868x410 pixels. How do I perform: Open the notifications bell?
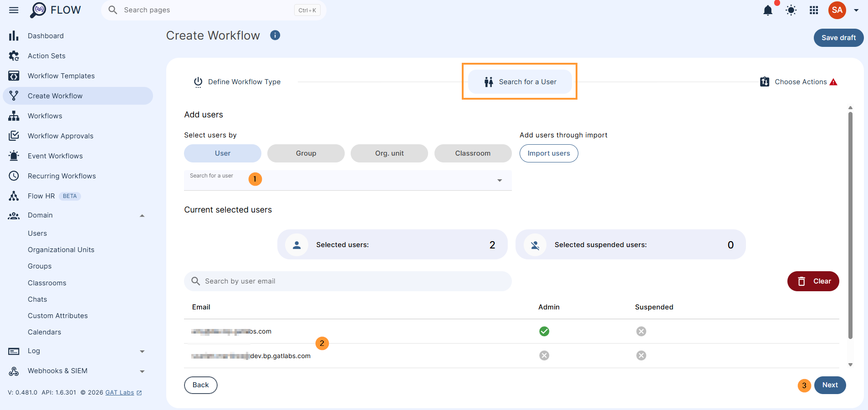[x=768, y=10]
